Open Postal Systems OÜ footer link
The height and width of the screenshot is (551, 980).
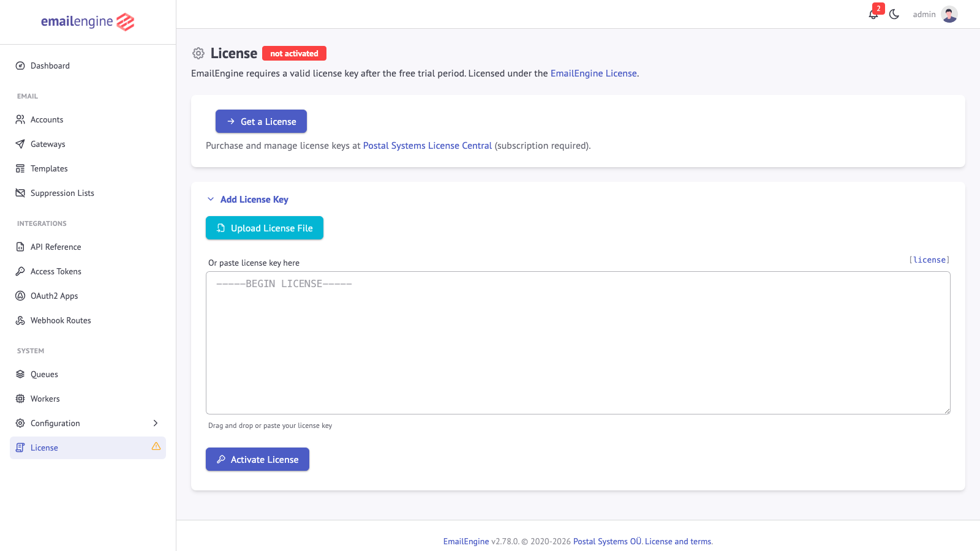click(x=607, y=541)
